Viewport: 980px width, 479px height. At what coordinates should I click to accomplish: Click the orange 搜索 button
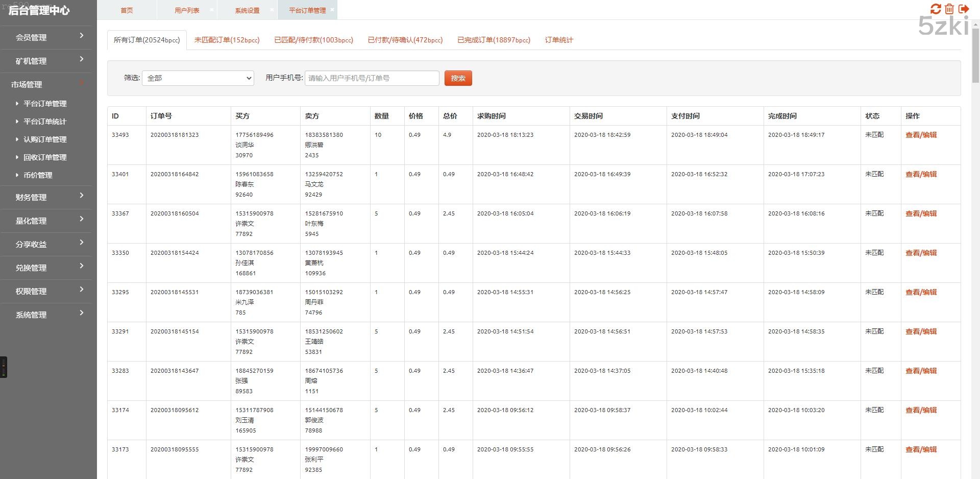pos(458,78)
